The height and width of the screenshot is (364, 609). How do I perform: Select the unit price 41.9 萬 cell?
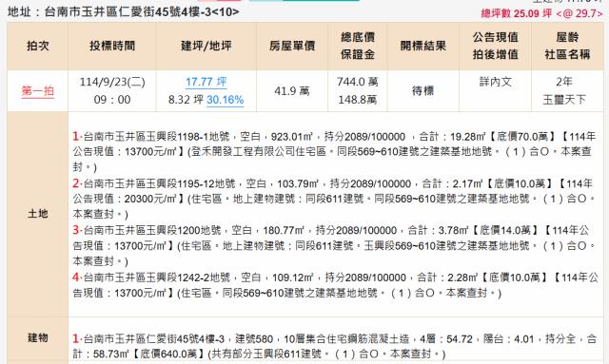click(x=292, y=91)
